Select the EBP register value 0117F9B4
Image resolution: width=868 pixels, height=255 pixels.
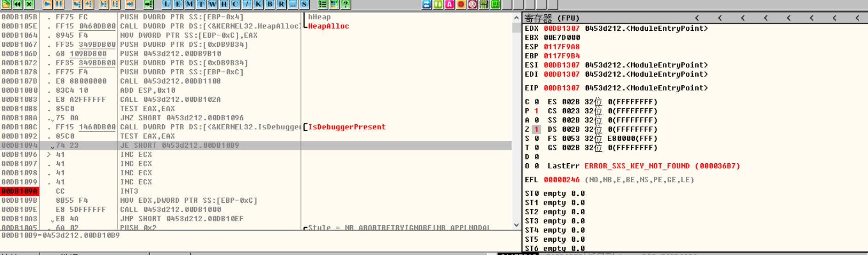[562, 56]
